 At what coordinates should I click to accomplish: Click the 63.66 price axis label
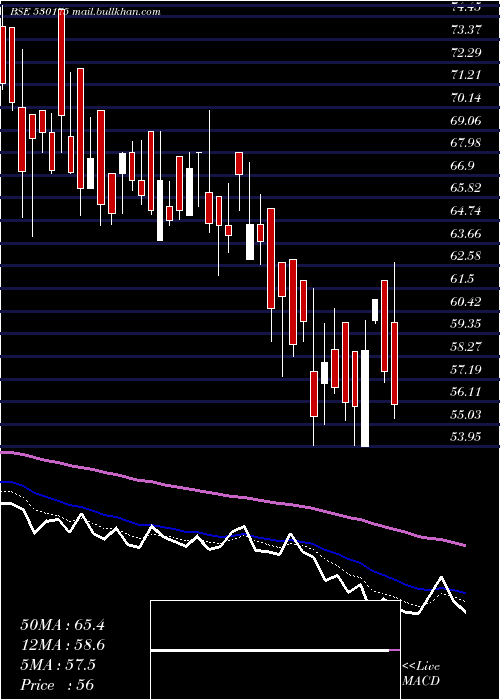point(466,233)
